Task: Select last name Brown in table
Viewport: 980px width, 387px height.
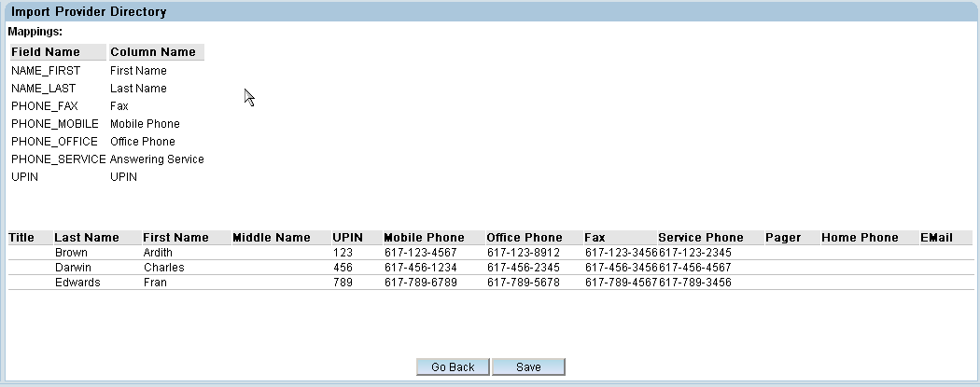Action: (x=71, y=253)
